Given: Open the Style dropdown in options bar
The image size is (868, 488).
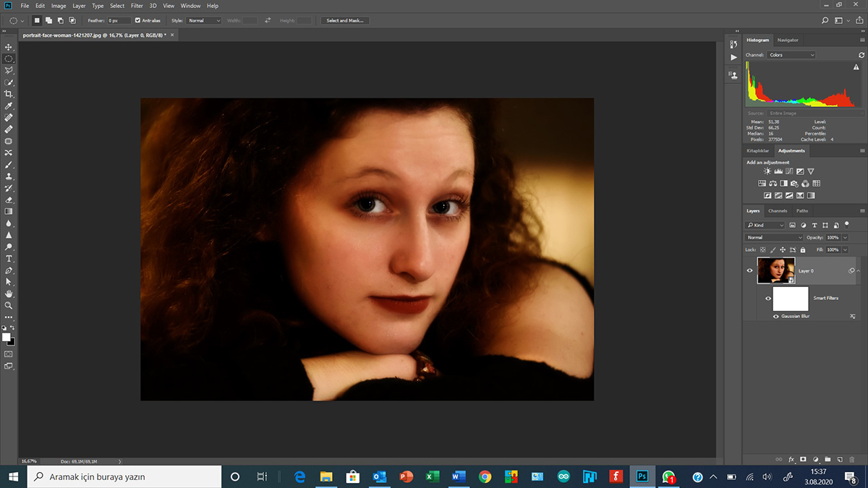Looking at the screenshot, I should tap(204, 20).
